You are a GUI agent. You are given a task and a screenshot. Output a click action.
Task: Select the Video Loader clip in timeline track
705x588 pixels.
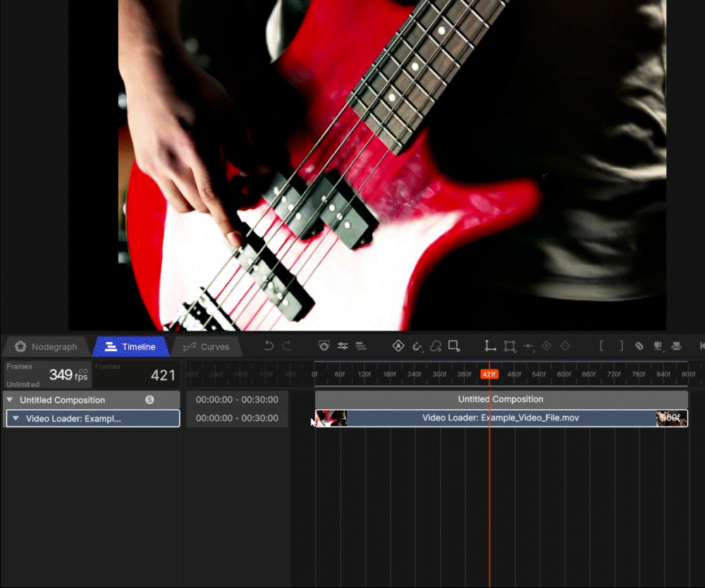(501, 418)
